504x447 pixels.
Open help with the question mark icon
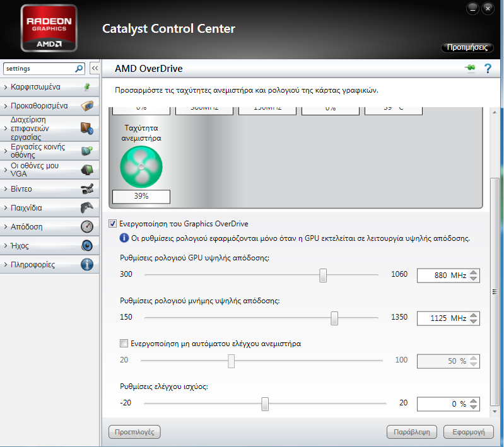pos(488,69)
